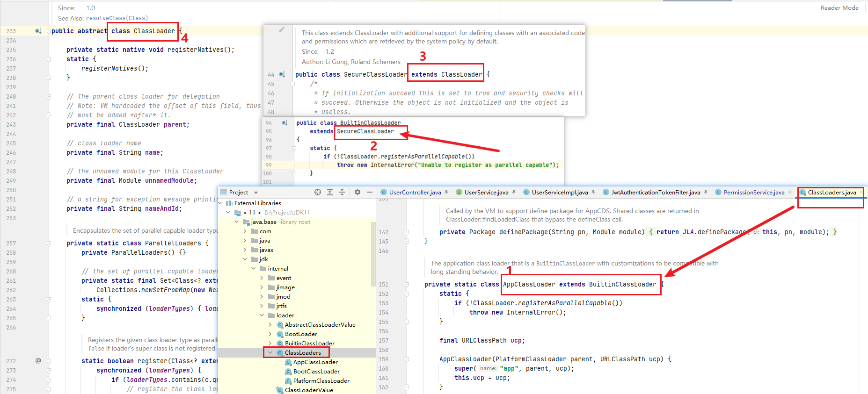Hide the Project panel with minus icon
This screenshot has height=394, width=868.
tap(370, 192)
